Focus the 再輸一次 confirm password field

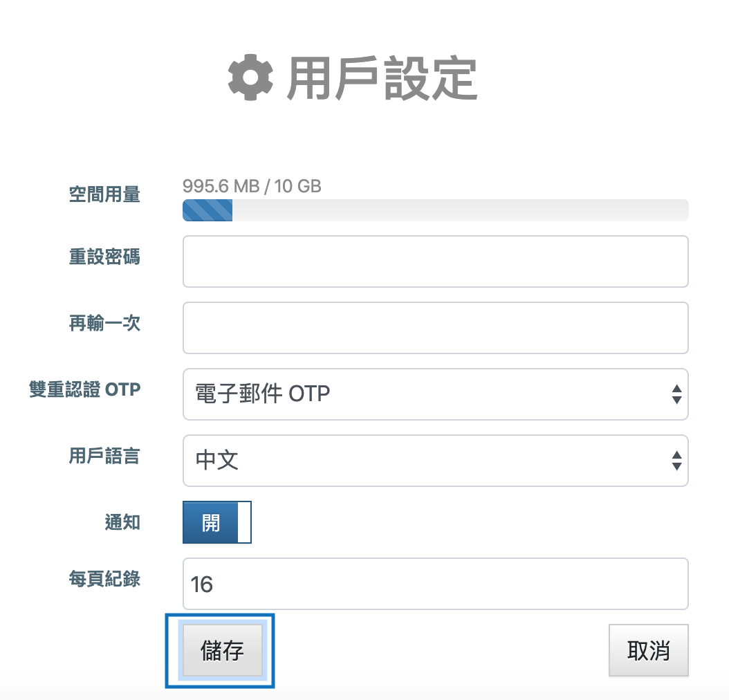click(435, 328)
